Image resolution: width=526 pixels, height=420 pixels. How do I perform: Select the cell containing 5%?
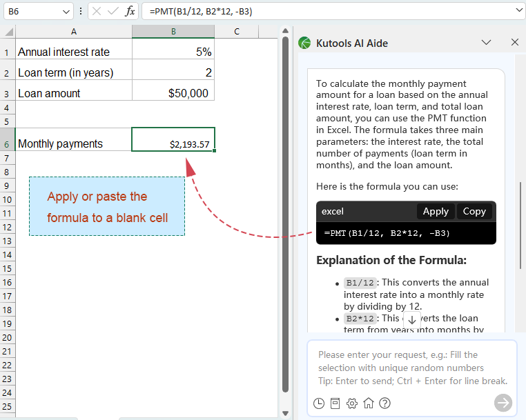(173, 49)
